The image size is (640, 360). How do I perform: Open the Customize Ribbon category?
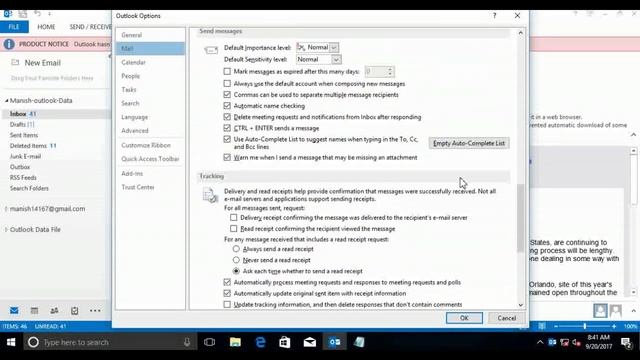(150, 145)
